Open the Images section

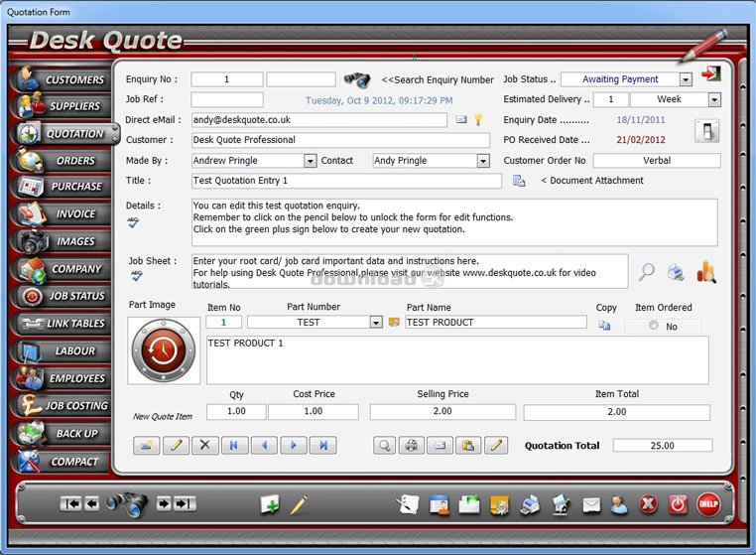pyautogui.click(x=61, y=241)
